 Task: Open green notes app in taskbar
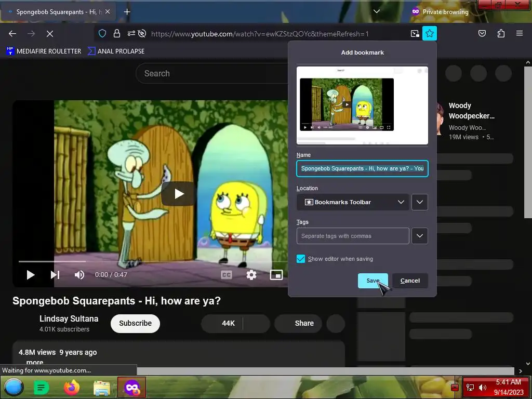point(42,388)
